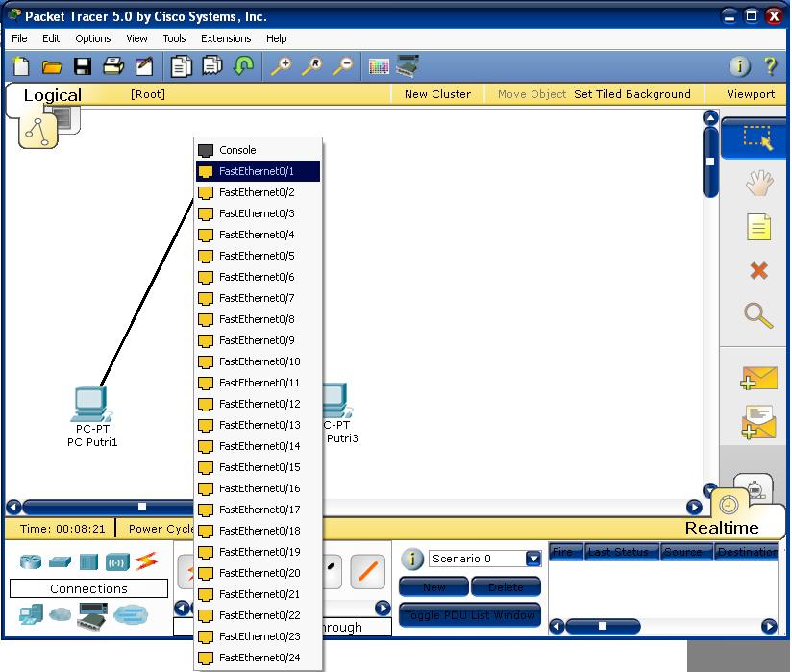Select the Wireless Devices category icon

click(x=117, y=561)
